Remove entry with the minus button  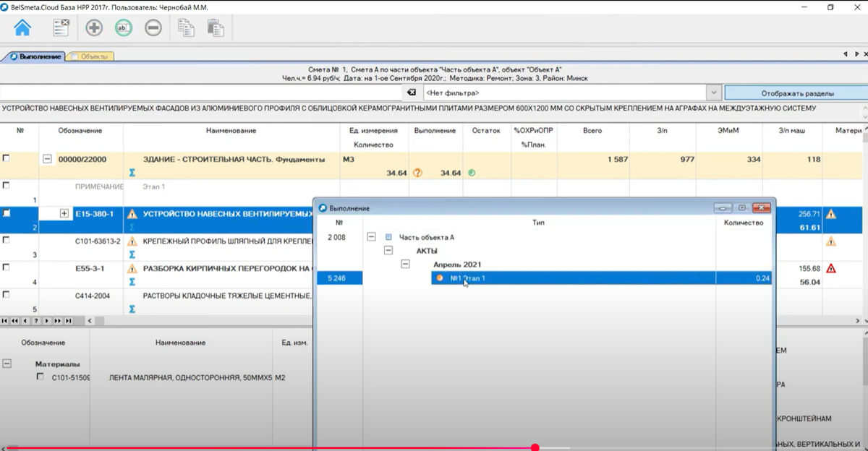coord(153,28)
